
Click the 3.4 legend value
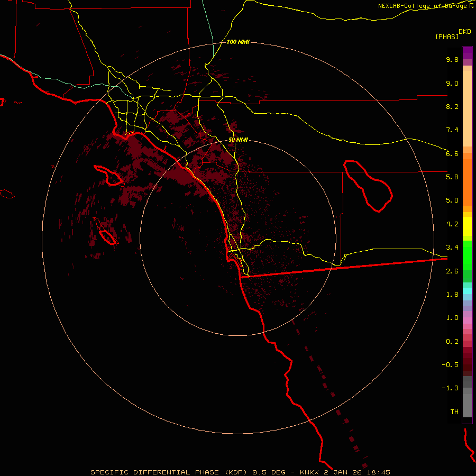coord(452,248)
